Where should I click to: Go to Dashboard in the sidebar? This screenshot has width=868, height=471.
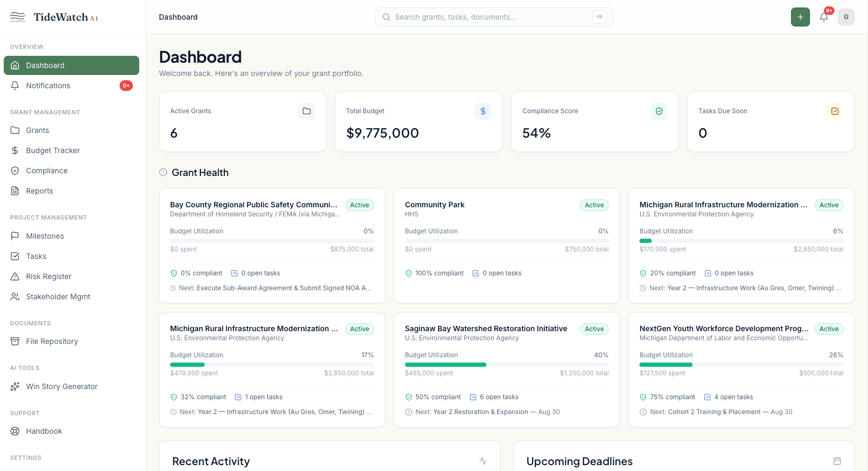71,65
